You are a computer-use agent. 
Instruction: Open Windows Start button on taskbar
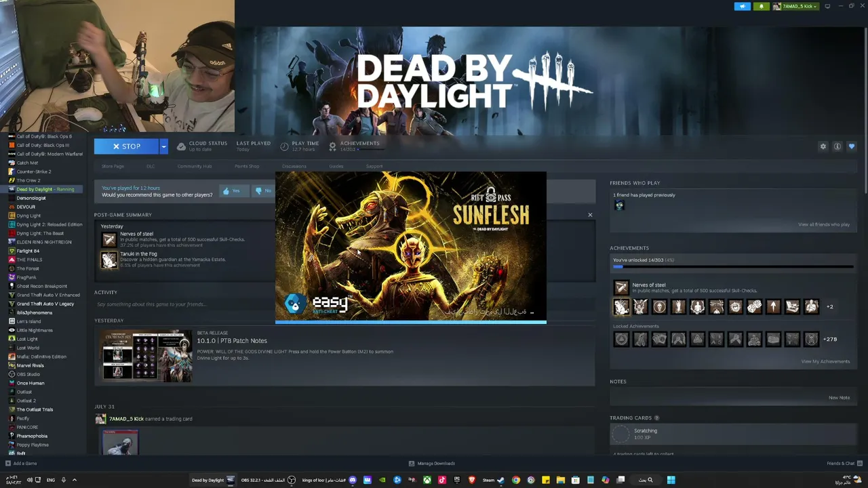[x=671, y=480]
